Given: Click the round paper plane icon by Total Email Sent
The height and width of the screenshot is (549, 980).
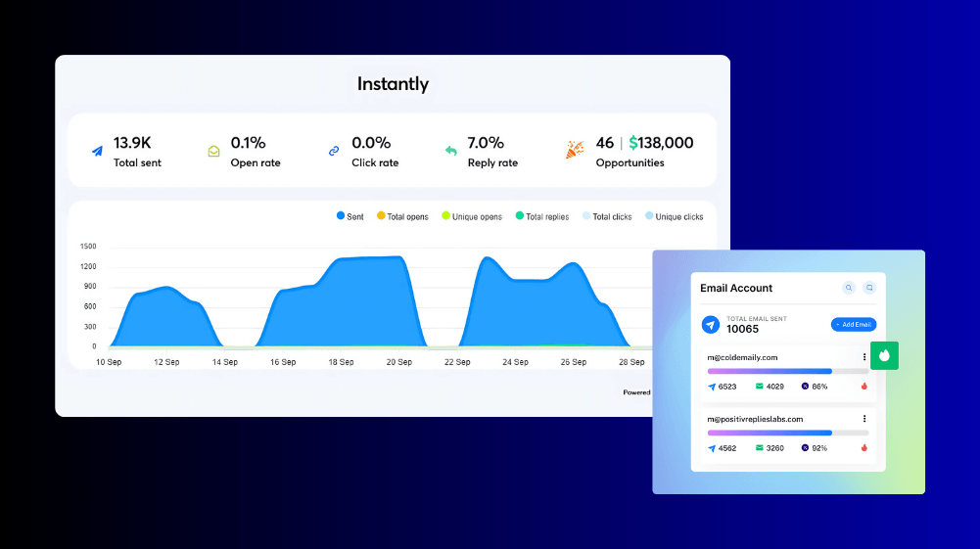Looking at the screenshot, I should click(x=711, y=325).
